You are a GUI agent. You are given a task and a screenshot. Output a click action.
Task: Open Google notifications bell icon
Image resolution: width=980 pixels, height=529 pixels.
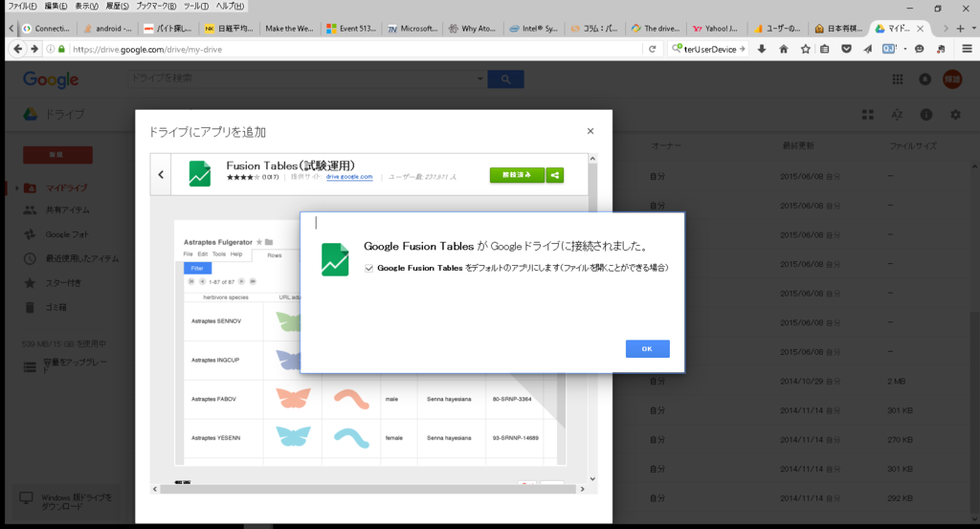click(925, 79)
